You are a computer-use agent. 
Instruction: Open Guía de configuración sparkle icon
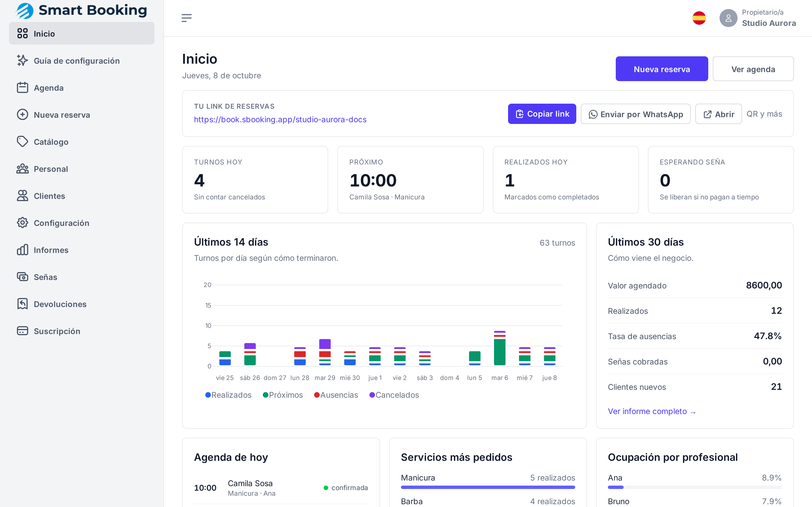coord(23,61)
